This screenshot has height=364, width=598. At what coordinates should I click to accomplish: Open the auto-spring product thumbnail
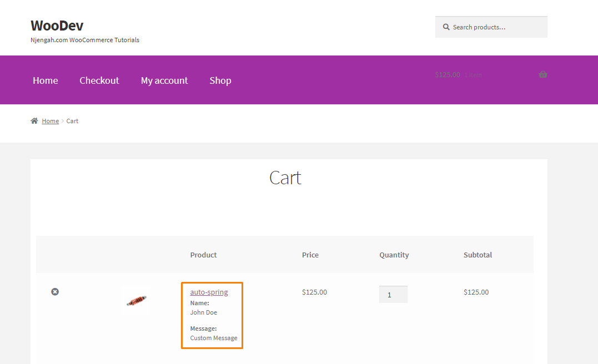[x=137, y=300]
